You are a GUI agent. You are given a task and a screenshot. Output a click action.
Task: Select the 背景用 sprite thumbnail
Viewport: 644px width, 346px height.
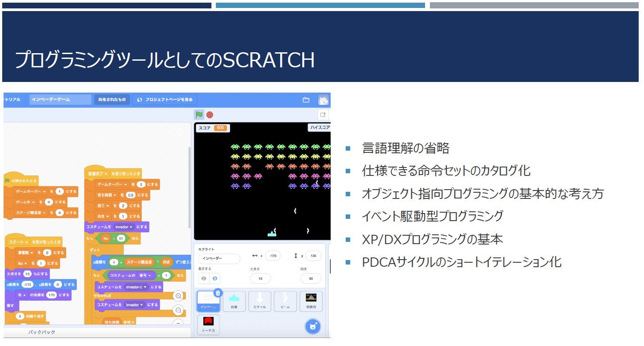[x=311, y=301]
